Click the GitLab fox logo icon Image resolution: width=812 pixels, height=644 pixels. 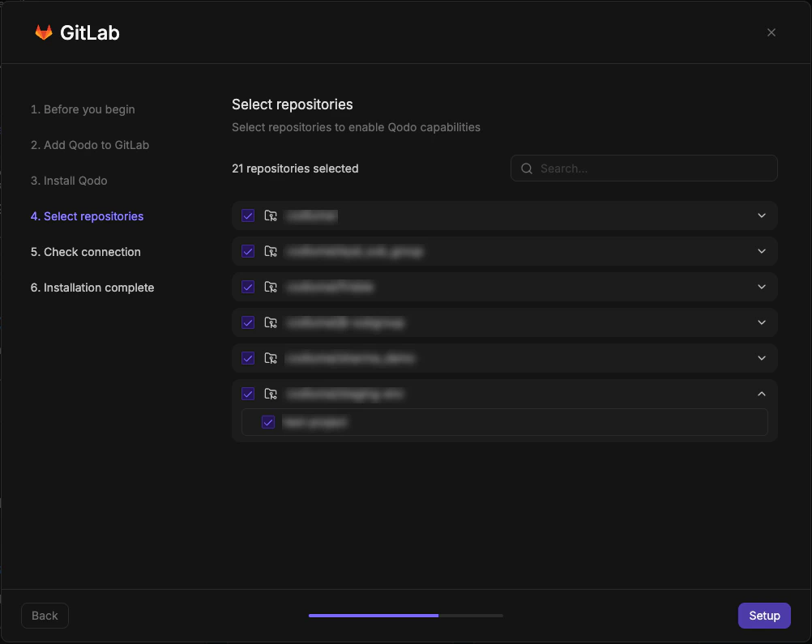pyautogui.click(x=44, y=32)
